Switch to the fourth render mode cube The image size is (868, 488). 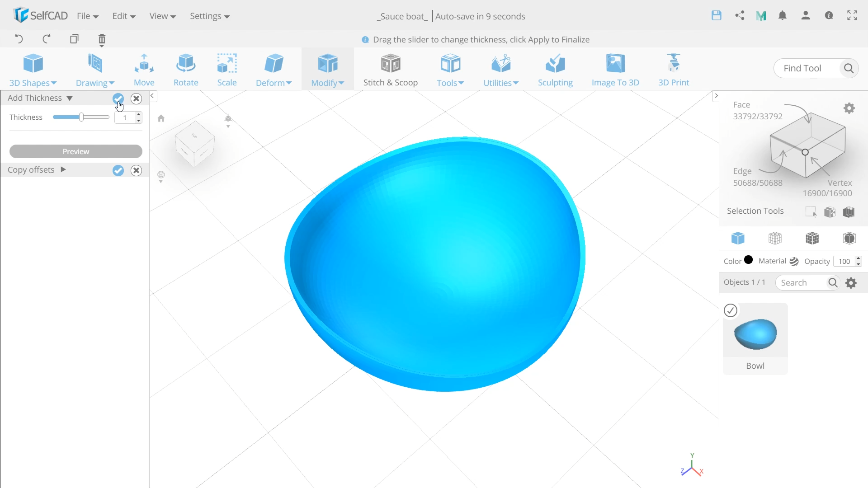point(849,238)
